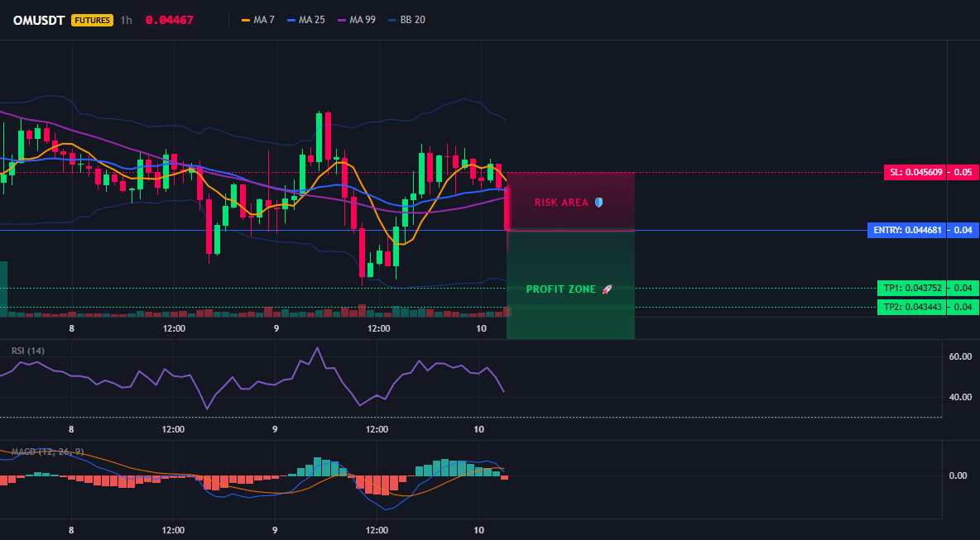Click the MACD (12, 26, 9) indicator label
Image resolution: width=980 pixels, height=540 pixels.
click(47, 452)
